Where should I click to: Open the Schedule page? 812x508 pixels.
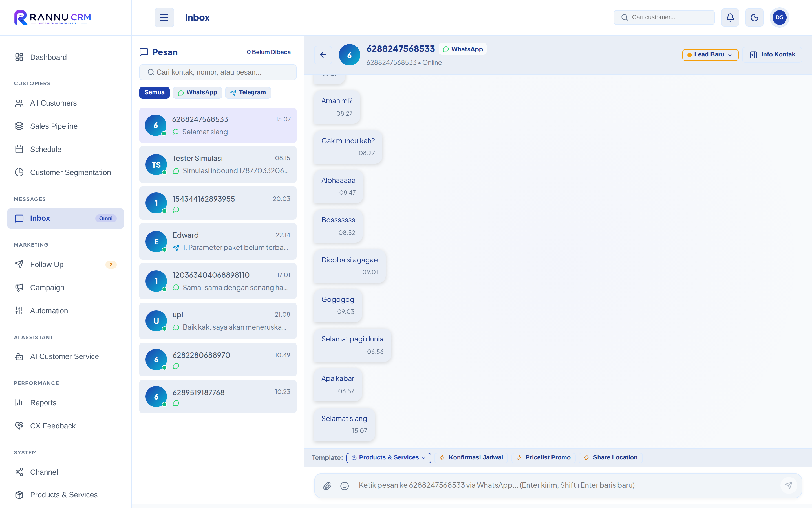pos(66,149)
